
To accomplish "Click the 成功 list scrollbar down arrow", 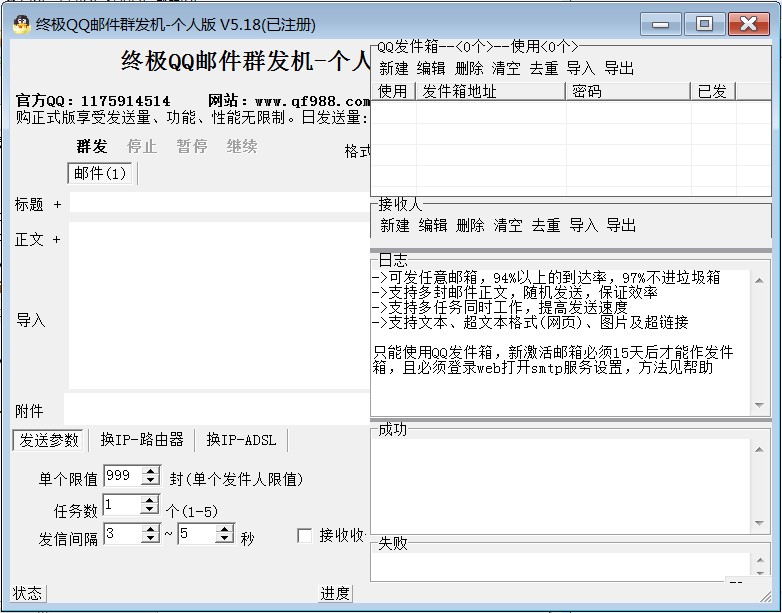I will 759,523.
